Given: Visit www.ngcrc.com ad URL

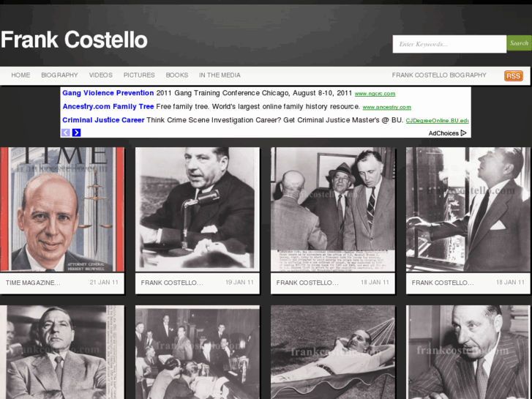Looking at the screenshot, I should 375,94.
